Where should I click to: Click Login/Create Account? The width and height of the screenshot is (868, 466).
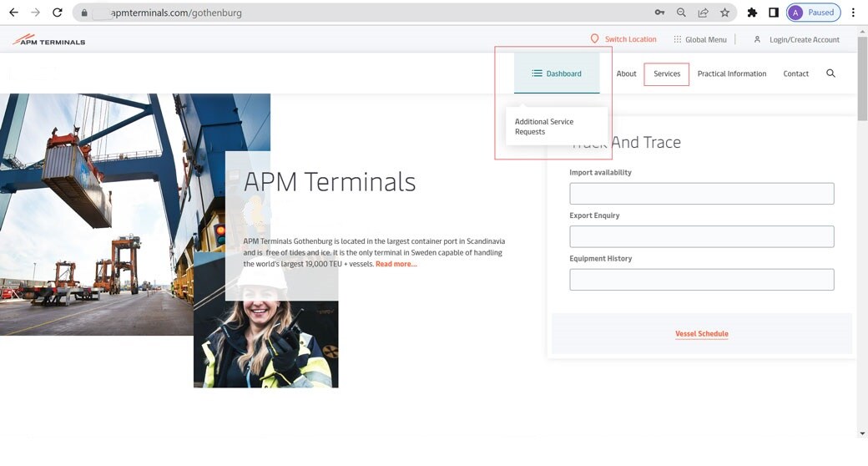pyautogui.click(x=805, y=40)
